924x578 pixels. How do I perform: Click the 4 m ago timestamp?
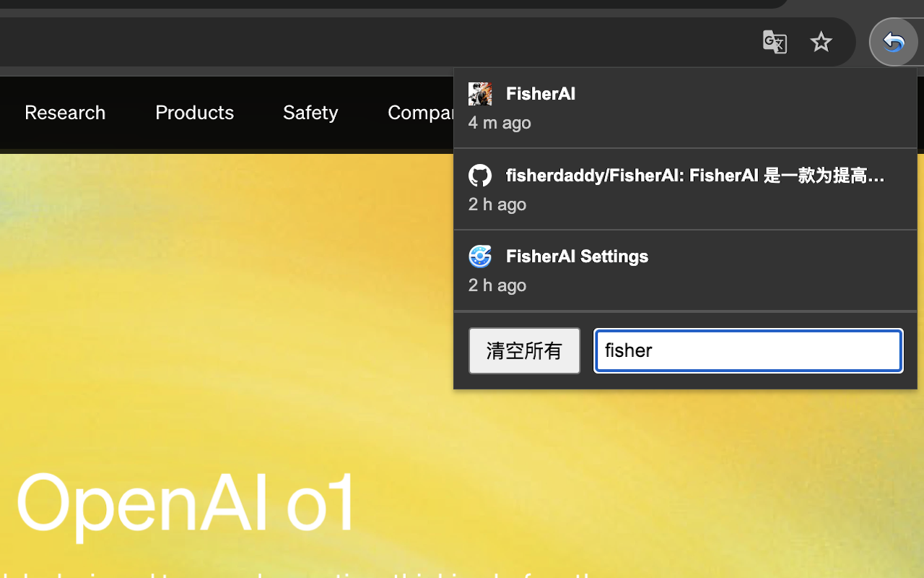tap(500, 123)
